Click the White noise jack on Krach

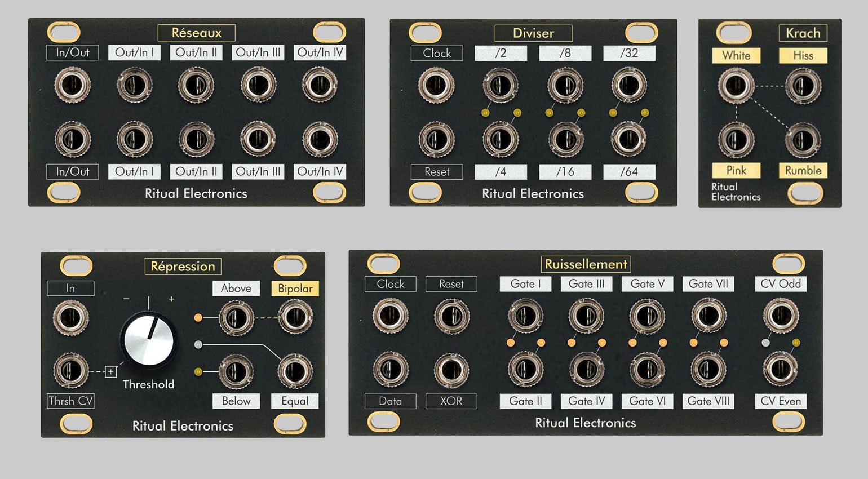click(736, 85)
